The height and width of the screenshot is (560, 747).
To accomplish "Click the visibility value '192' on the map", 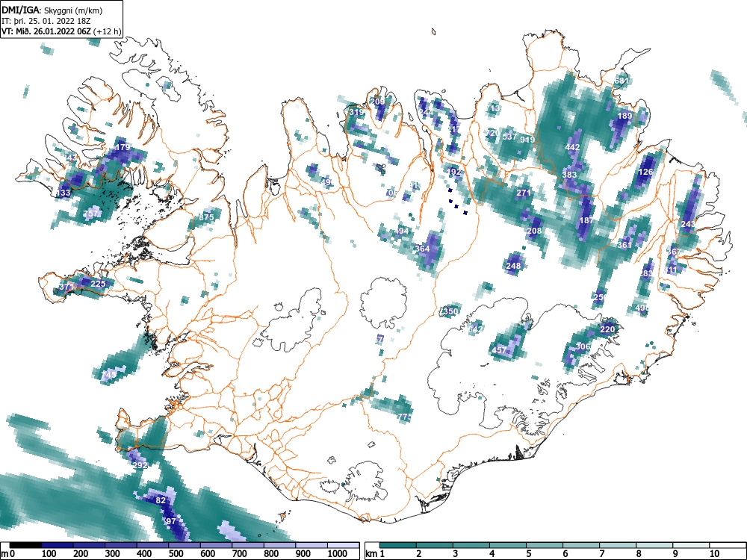I will (453, 172).
